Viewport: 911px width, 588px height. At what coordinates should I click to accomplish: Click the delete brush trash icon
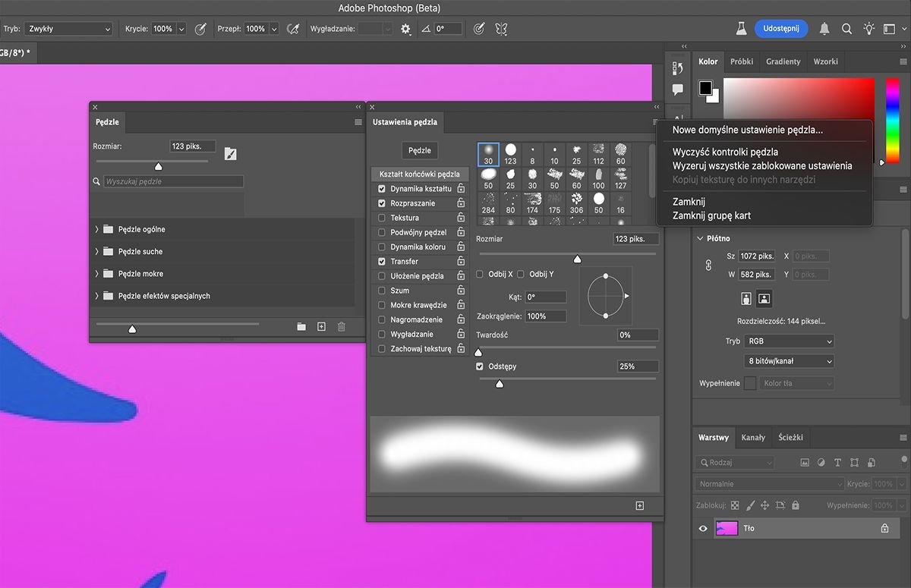pyautogui.click(x=341, y=326)
